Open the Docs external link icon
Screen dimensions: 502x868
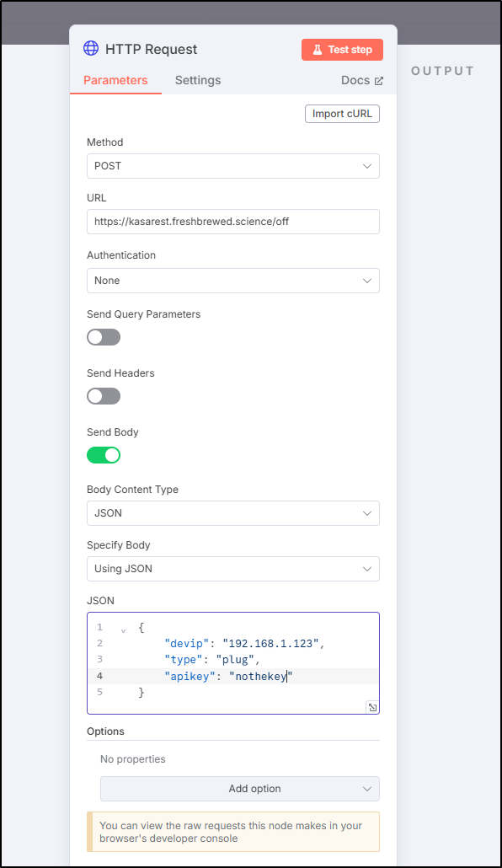tap(379, 81)
